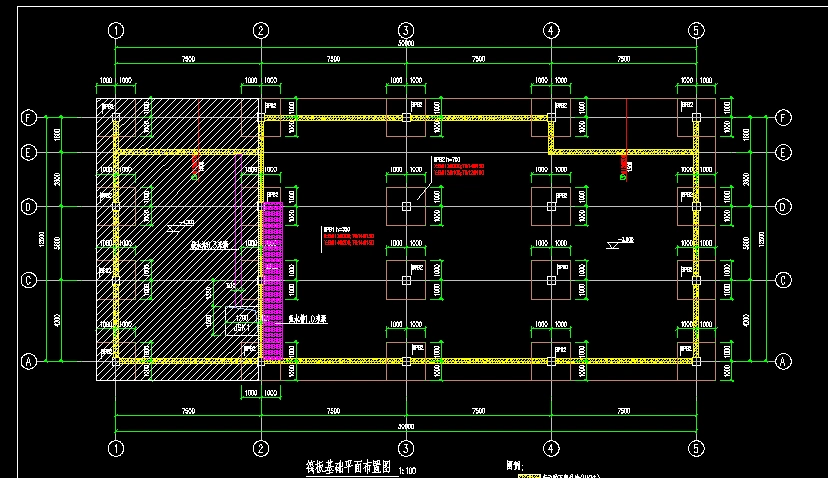The image size is (828, 478).
Task: Select grid axis bubble 3 at top
Action: 406,30
